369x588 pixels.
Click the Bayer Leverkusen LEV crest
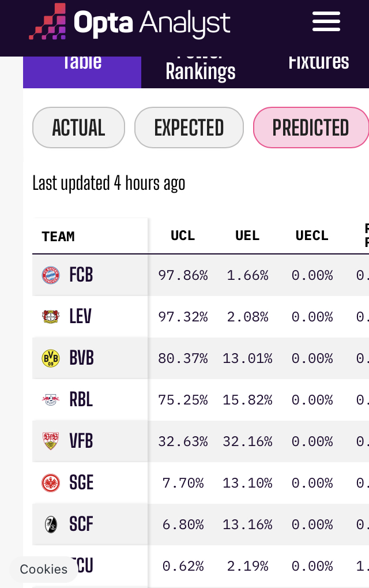tap(51, 317)
